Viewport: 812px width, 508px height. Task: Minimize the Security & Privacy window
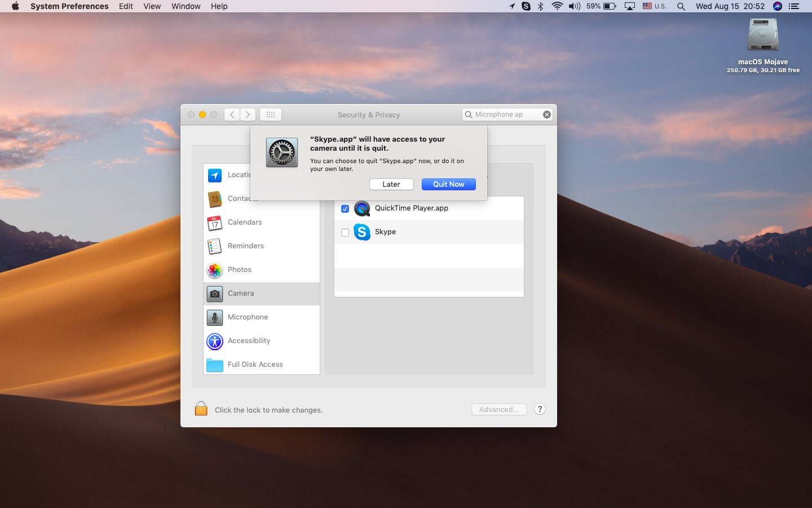202,115
